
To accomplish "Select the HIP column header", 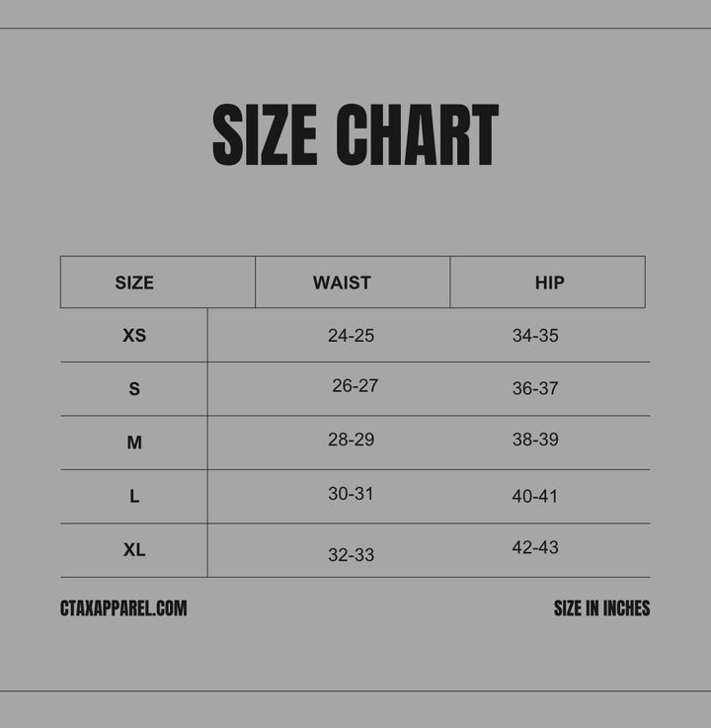I will [549, 283].
